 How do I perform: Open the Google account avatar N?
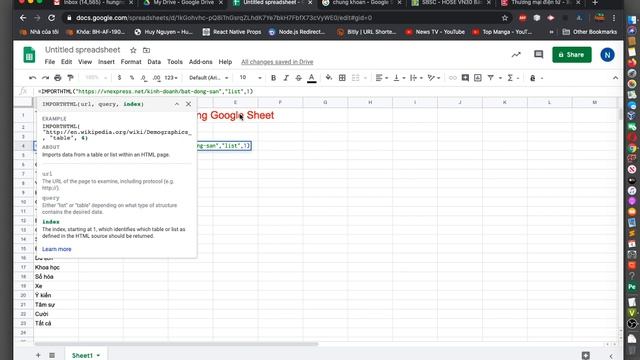click(607, 55)
